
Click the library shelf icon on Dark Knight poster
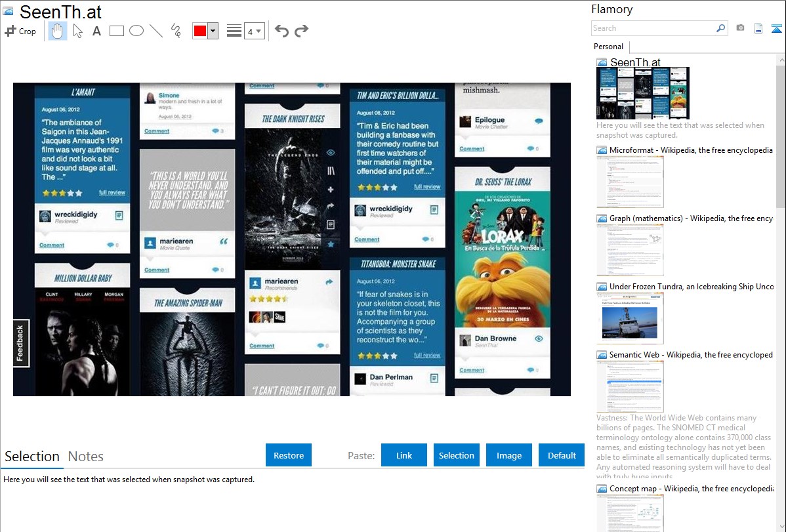coord(330,171)
